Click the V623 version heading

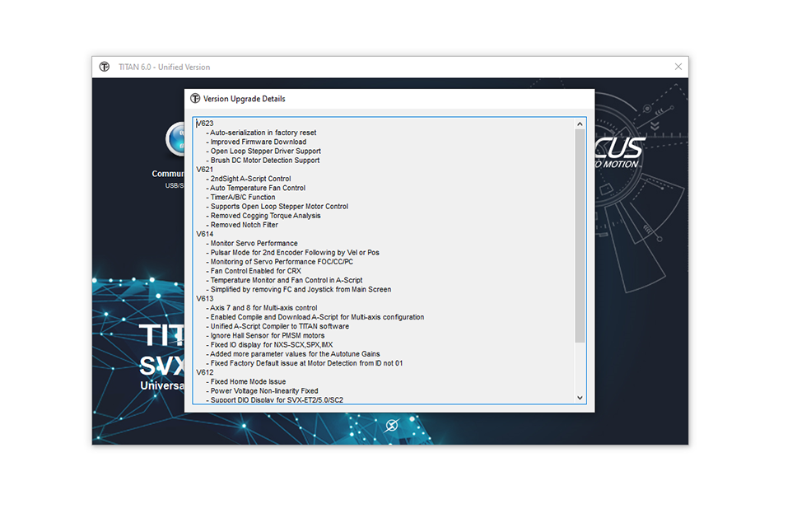[205, 124]
